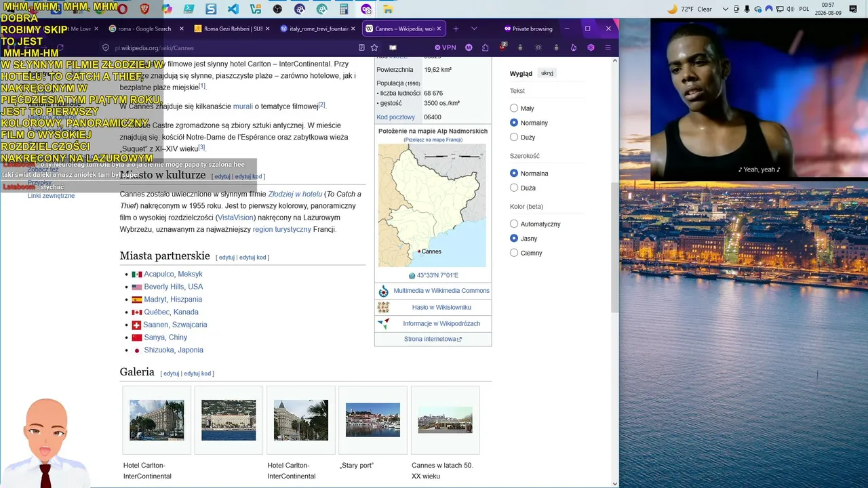Follow the VistaVision link

click(x=236, y=218)
